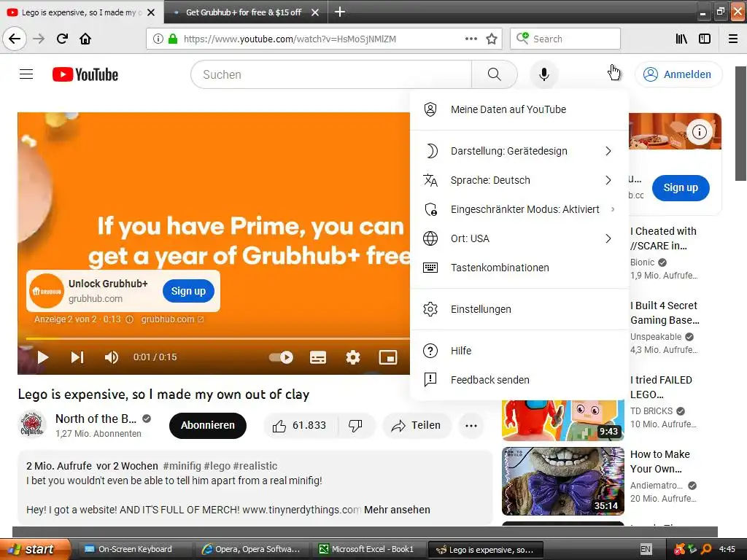Expand Darstellung: Gerätedesign submenu
Viewport: 747px width, 560px height.
point(519,151)
